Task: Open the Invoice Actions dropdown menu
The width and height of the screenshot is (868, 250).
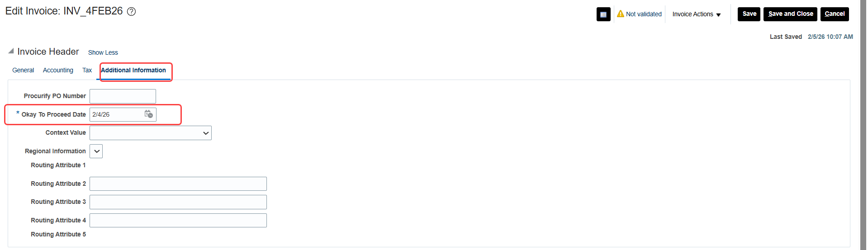Action: click(697, 14)
